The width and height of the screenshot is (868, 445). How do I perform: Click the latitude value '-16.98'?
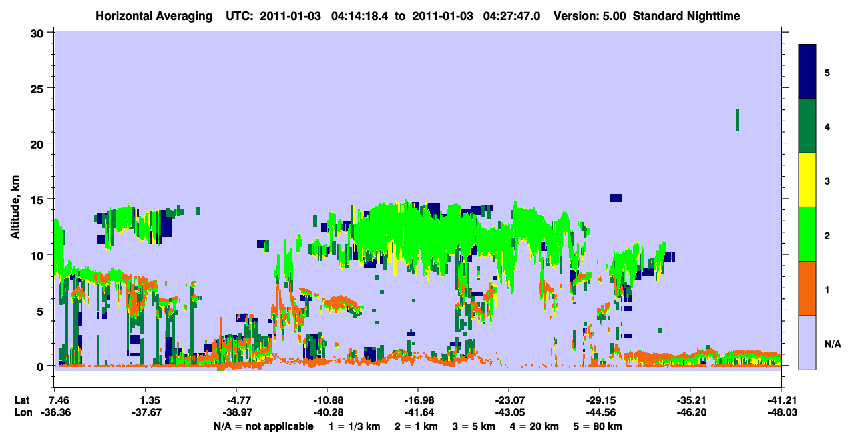418,400
